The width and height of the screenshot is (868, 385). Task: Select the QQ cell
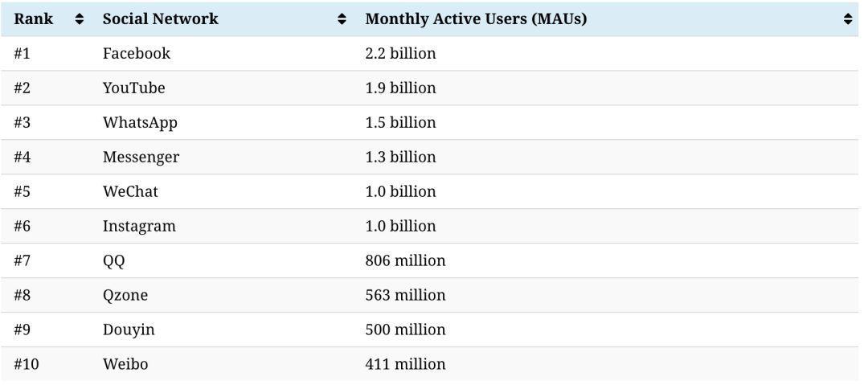pyautogui.click(x=114, y=261)
